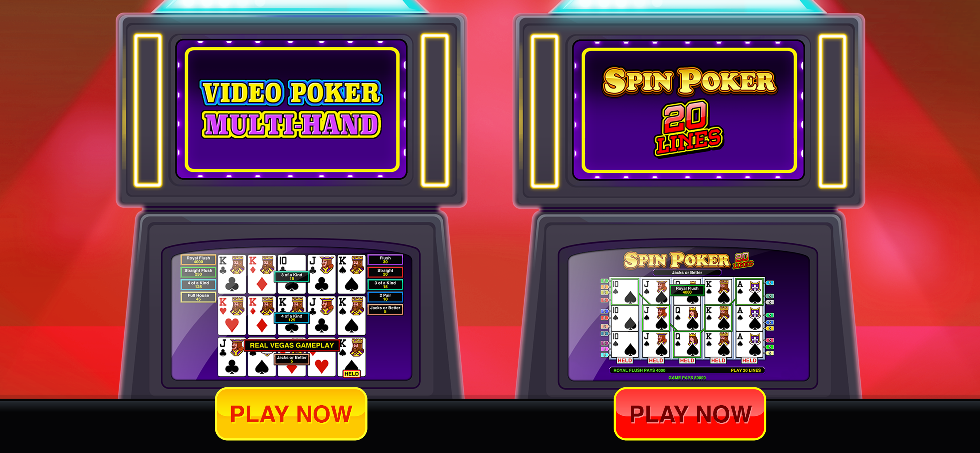The width and height of the screenshot is (980, 453).
Task: Select the Full House 45 paytable entry
Action: [198, 297]
